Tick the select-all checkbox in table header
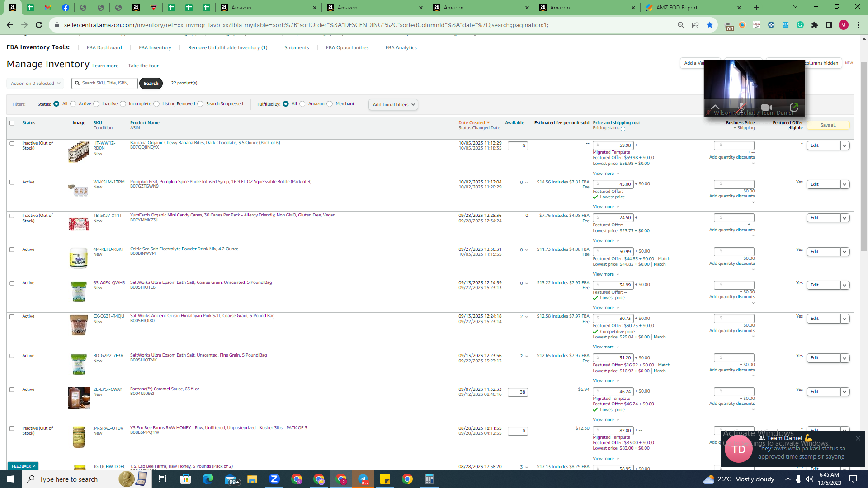 (x=12, y=123)
